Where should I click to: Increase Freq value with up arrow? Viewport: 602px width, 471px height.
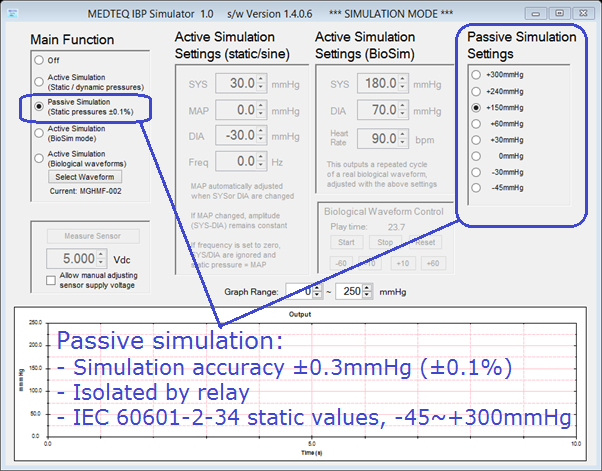point(261,157)
